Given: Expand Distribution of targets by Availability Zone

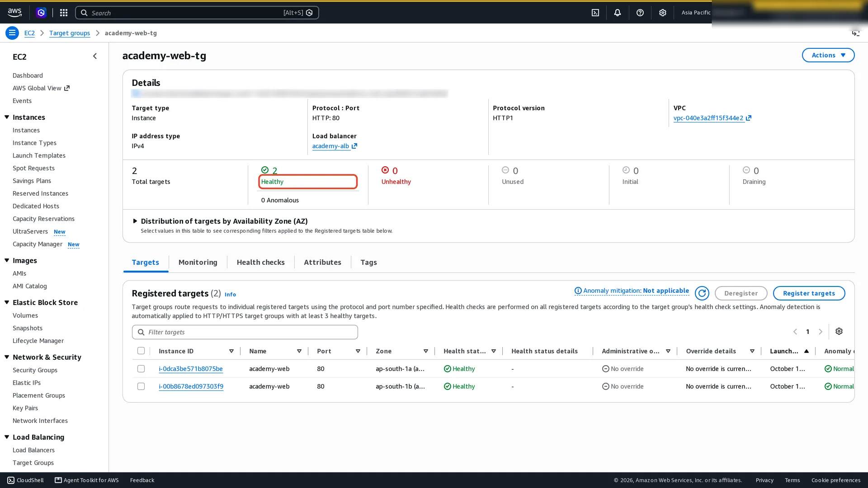Looking at the screenshot, I should click(135, 221).
